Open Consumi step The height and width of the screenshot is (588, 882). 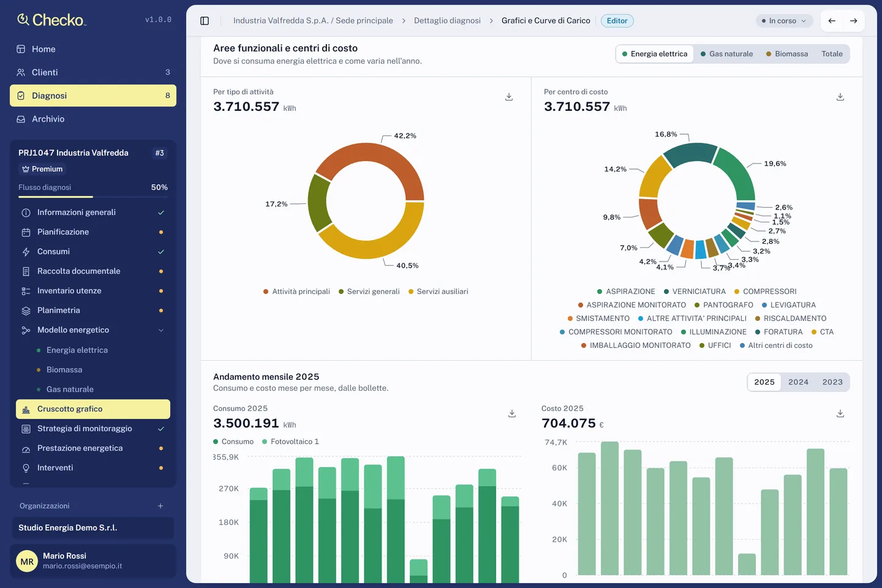(x=93, y=252)
